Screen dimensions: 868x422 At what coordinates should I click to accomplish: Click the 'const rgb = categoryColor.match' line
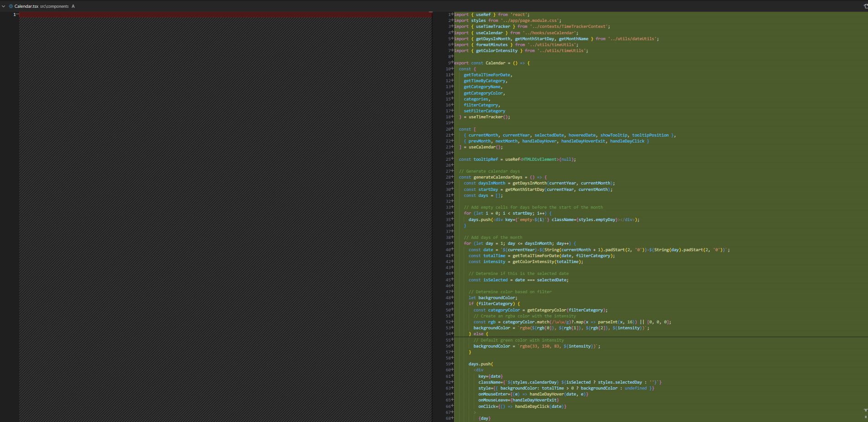[572, 322]
